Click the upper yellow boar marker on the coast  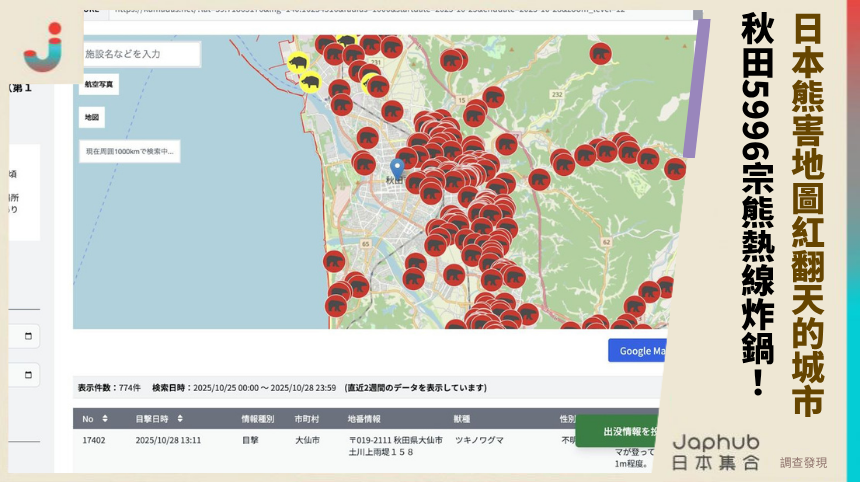click(x=298, y=63)
